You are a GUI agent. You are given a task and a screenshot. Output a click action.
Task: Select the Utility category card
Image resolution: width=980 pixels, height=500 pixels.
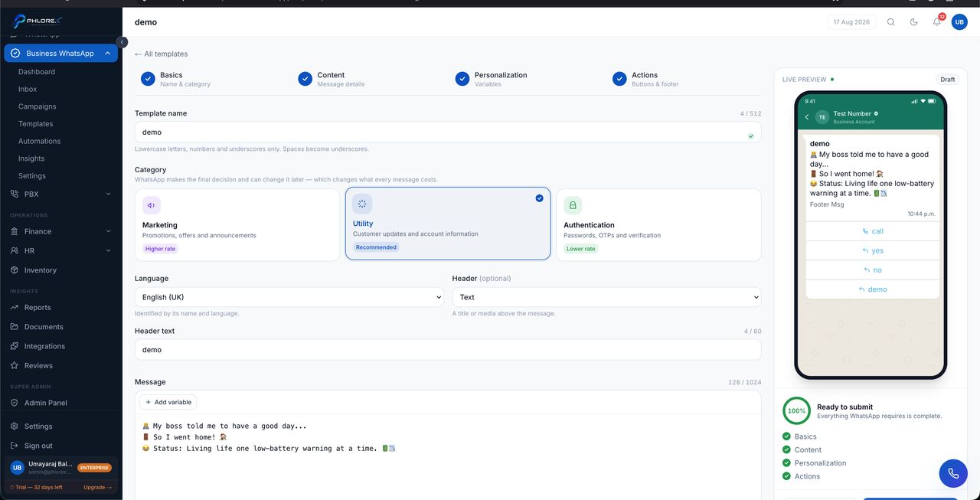coord(448,224)
